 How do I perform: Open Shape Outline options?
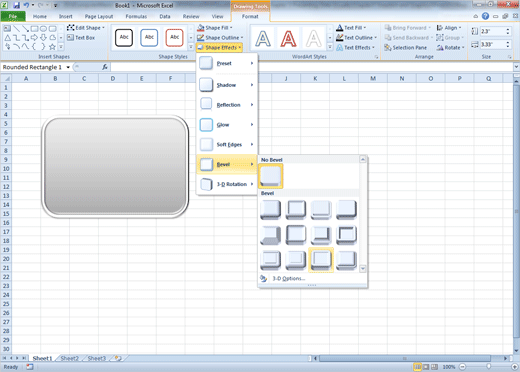click(x=220, y=38)
